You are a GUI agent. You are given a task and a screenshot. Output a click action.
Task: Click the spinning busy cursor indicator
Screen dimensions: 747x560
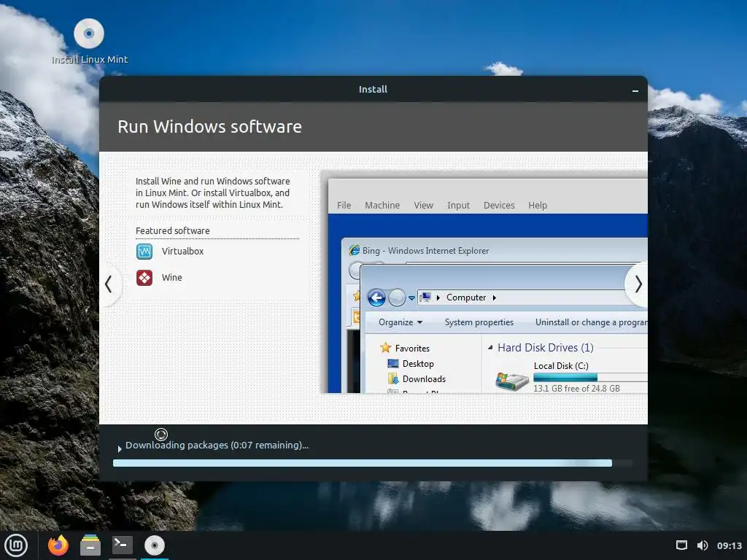point(161,435)
